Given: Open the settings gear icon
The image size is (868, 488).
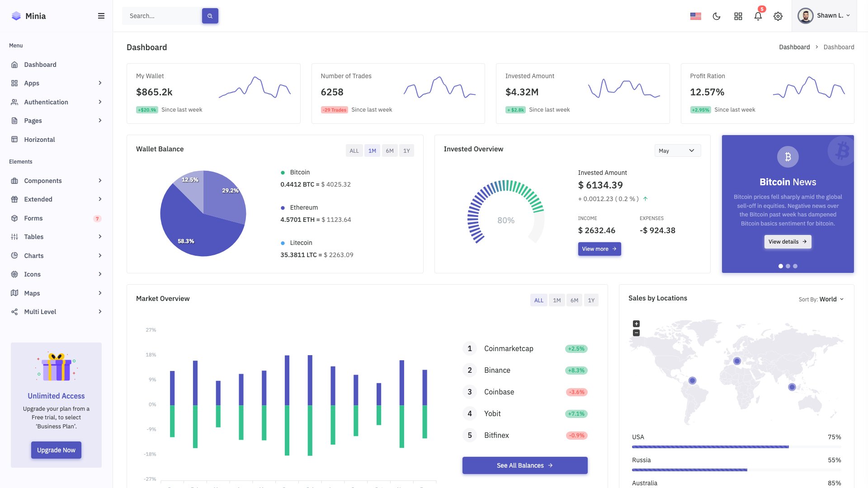Looking at the screenshot, I should coord(778,16).
